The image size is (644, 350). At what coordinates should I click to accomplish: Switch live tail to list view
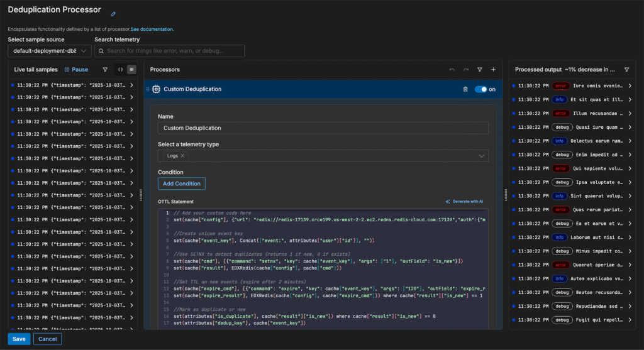pyautogui.click(x=131, y=70)
